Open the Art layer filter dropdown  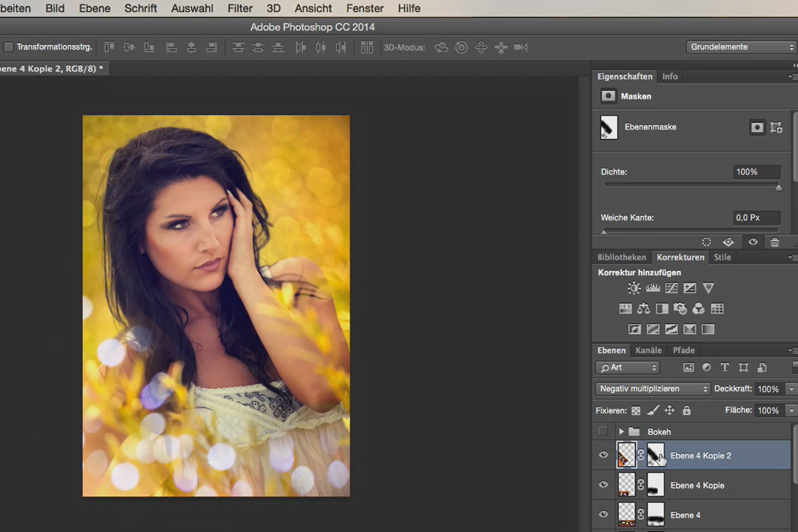click(628, 367)
